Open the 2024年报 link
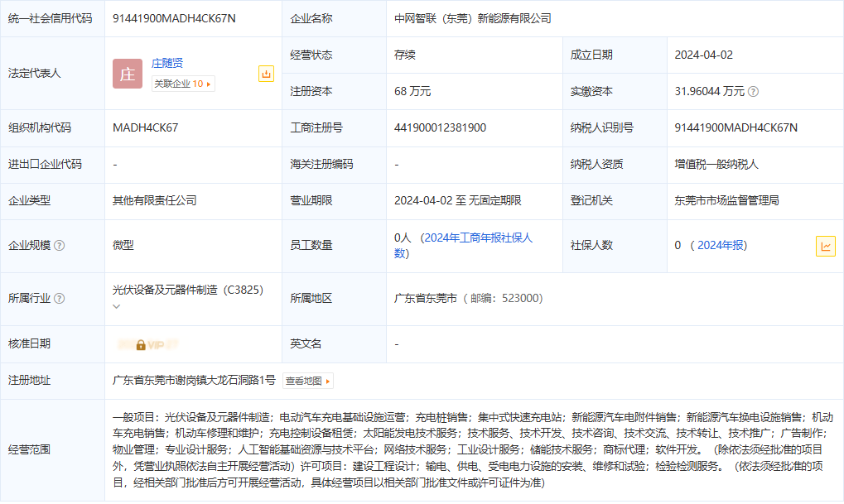This screenshot has width=844, height=504. coord(721,245)
